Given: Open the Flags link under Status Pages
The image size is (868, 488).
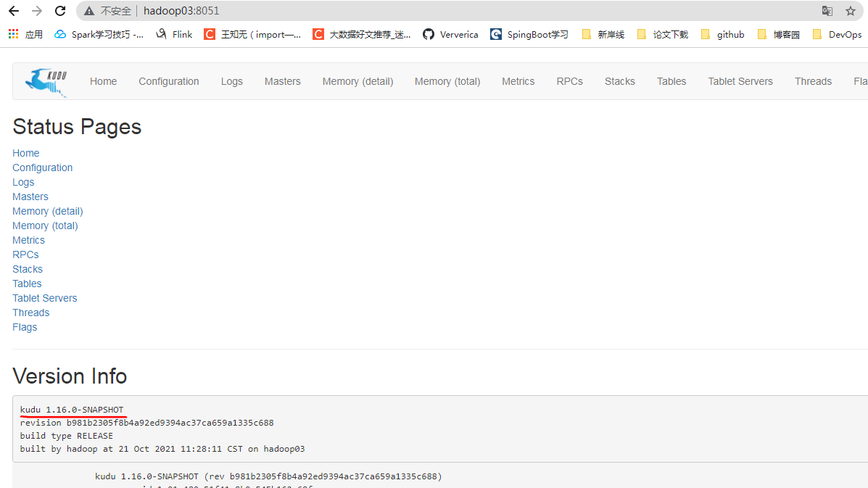Looking at the screenshot, I should 25,327.
